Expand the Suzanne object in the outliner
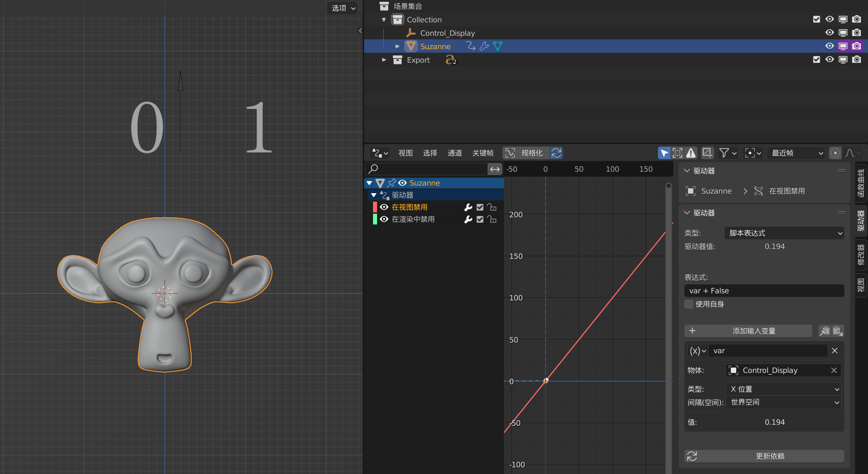 pyautogui.click(x=397, y=47)
